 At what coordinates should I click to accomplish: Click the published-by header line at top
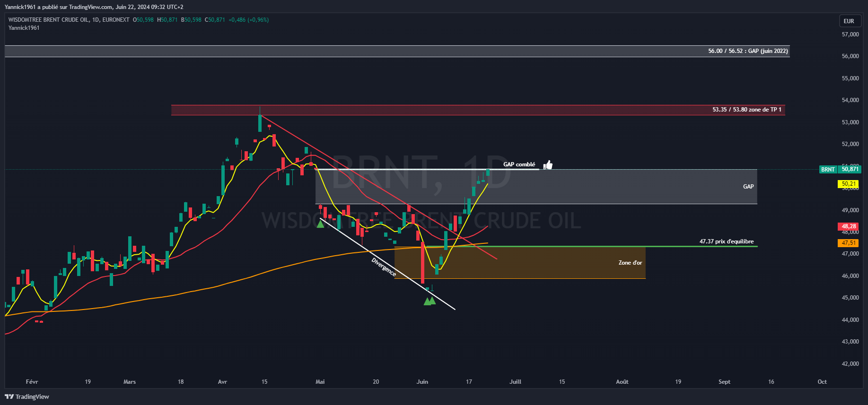tap(94, 7)
